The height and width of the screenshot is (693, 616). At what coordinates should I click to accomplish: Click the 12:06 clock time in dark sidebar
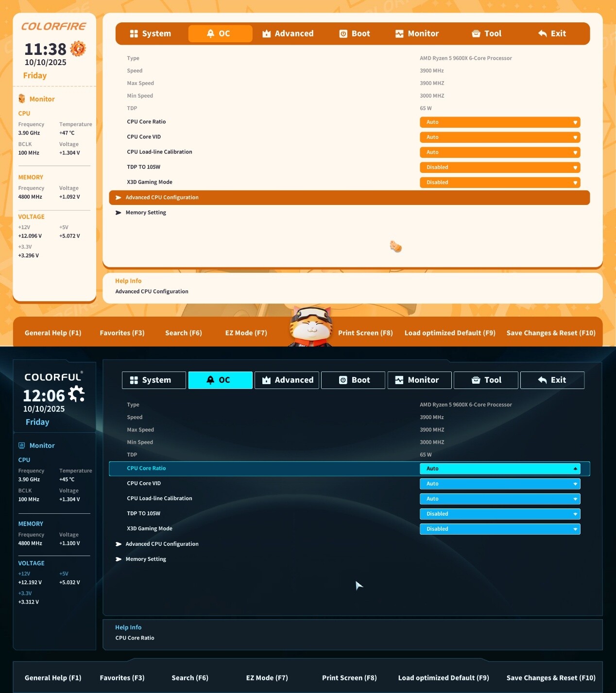tap(44, 396)
